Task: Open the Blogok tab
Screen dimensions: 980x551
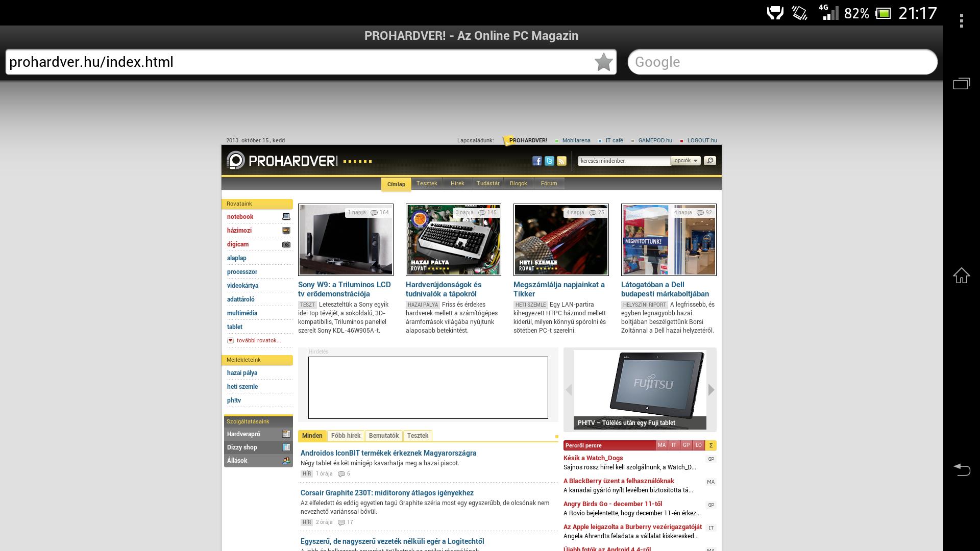Action: 518,183
